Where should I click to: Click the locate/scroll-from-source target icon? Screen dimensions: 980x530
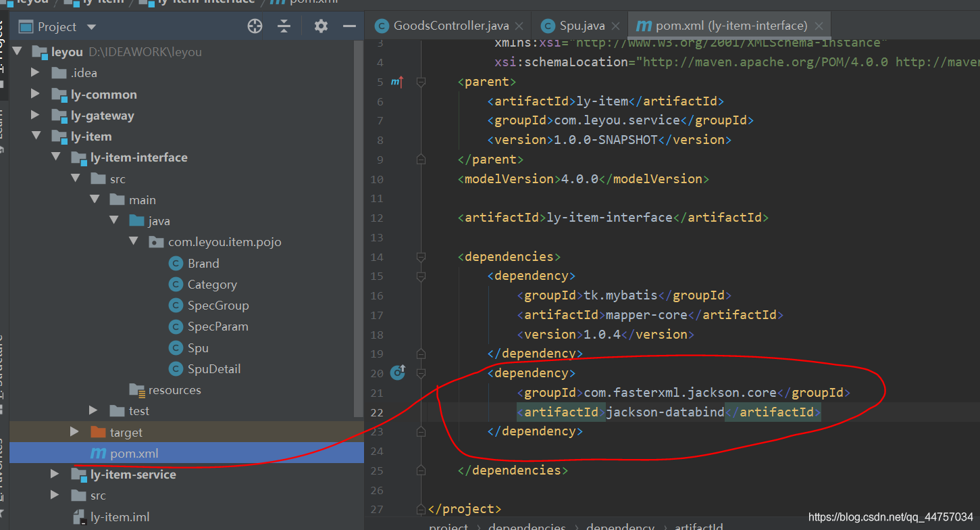255,26
